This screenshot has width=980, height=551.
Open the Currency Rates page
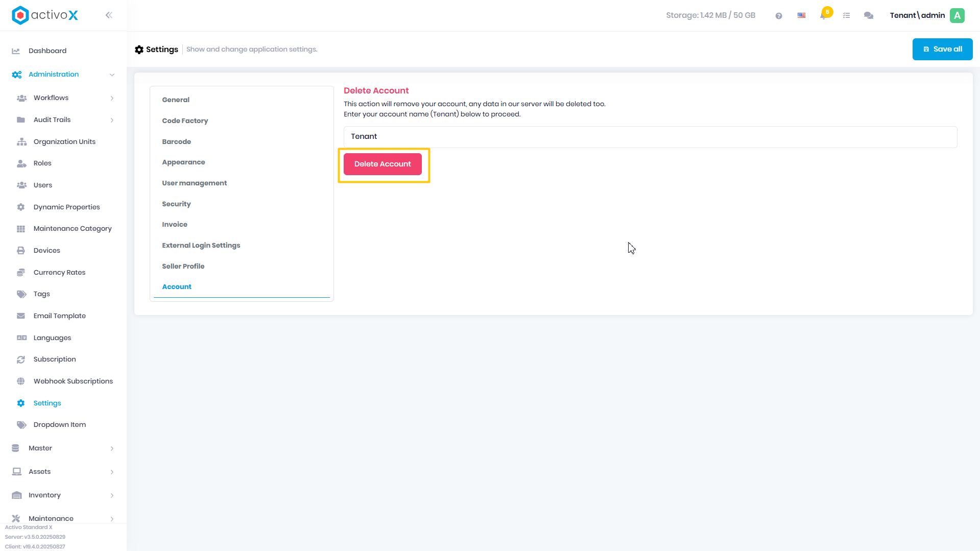coord(59,273)
